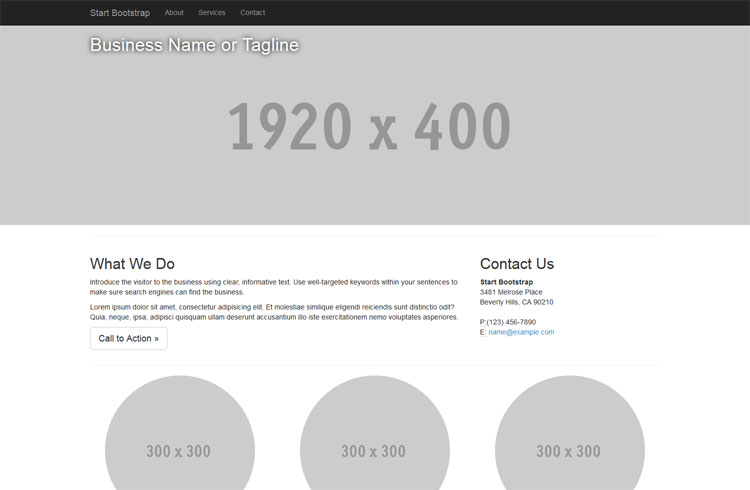Click the bold Start Bootstrap address name
The image size is (750, 490).
[506, 282]
